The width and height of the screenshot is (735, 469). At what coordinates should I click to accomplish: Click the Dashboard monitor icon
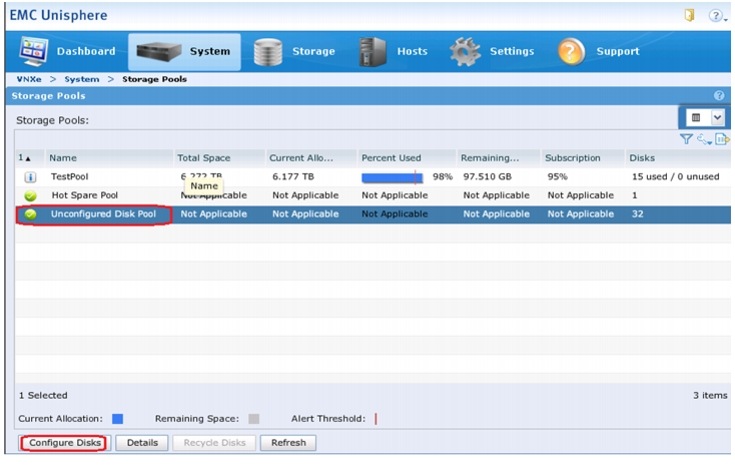(x=33, y=51)
